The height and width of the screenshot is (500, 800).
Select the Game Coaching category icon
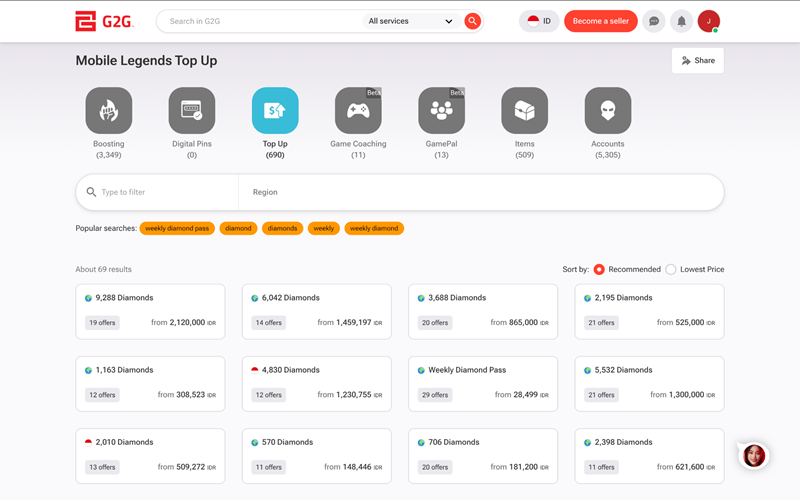(x=358, y=110)
